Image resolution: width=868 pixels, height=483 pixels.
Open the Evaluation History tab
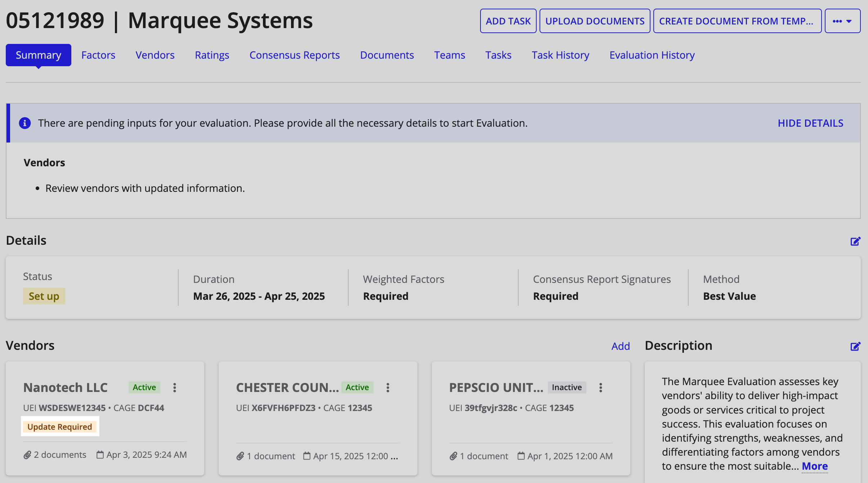(652, 55)
